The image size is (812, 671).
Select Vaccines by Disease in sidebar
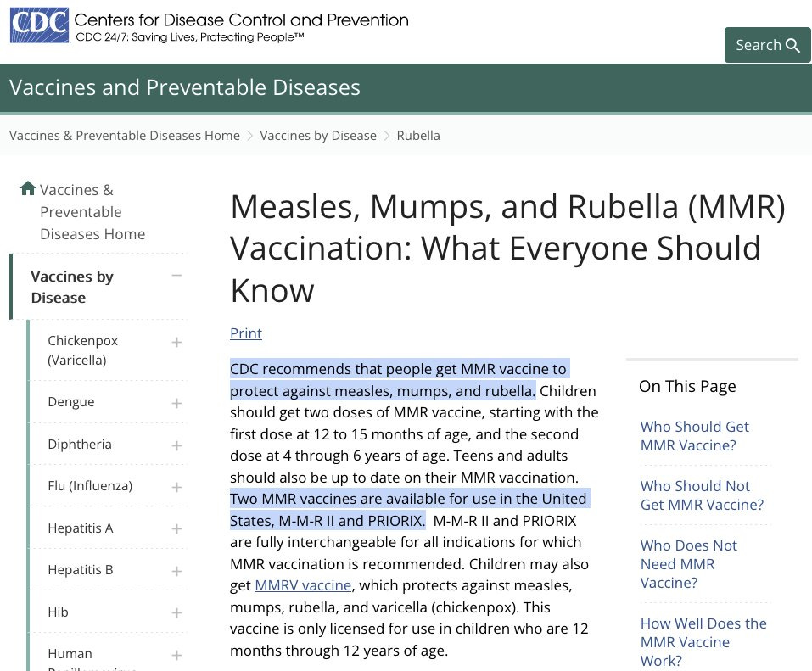[x=72, y=288]
